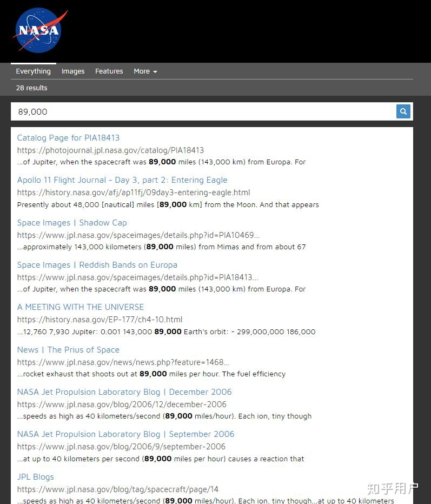Image resolution: width=431 pixels, height=504 pixels.
Task: Expand the More dropdown menu
Action: [145, 71]
